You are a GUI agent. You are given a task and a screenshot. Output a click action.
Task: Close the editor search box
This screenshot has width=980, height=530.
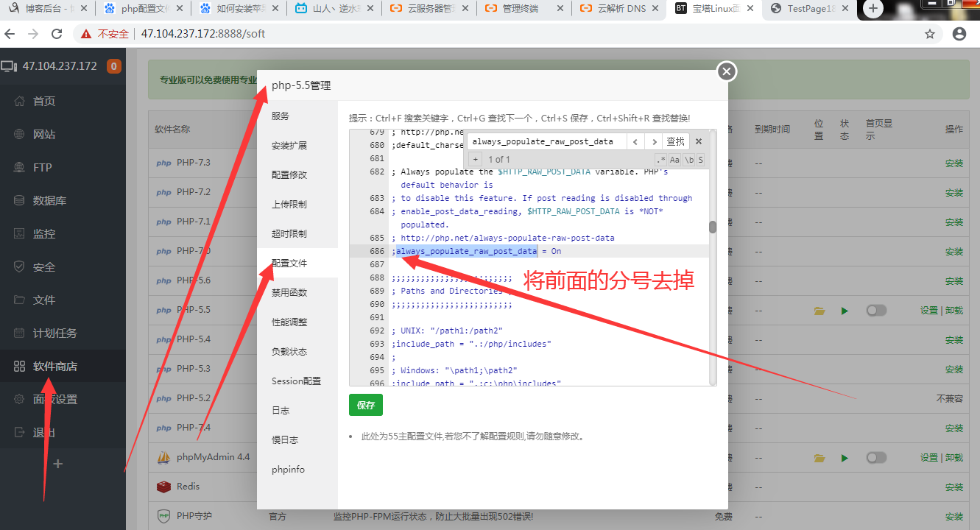[x=699, y=141]
